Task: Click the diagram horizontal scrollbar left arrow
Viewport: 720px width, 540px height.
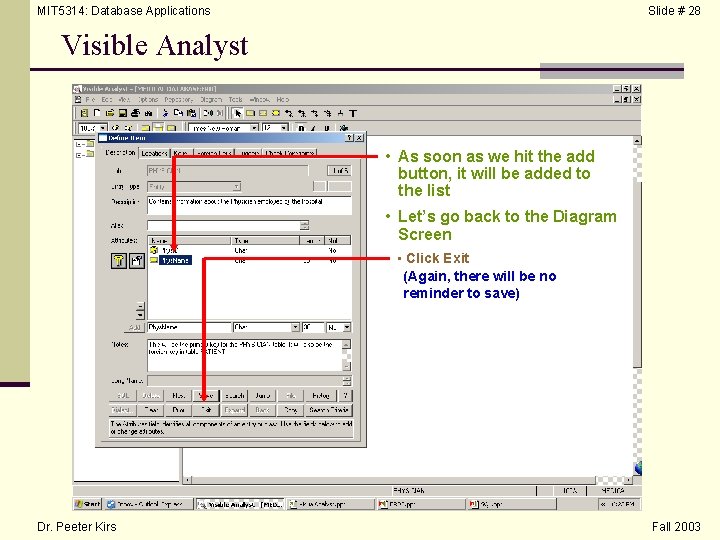Action: [187, 480]
